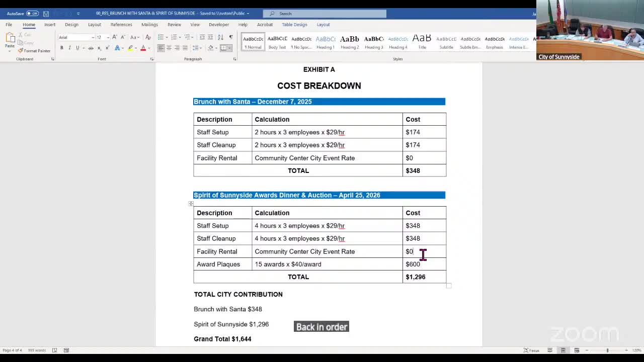Insert a numbered list
The height and width of the screenshot is (362, 644).
click(174, 37)
